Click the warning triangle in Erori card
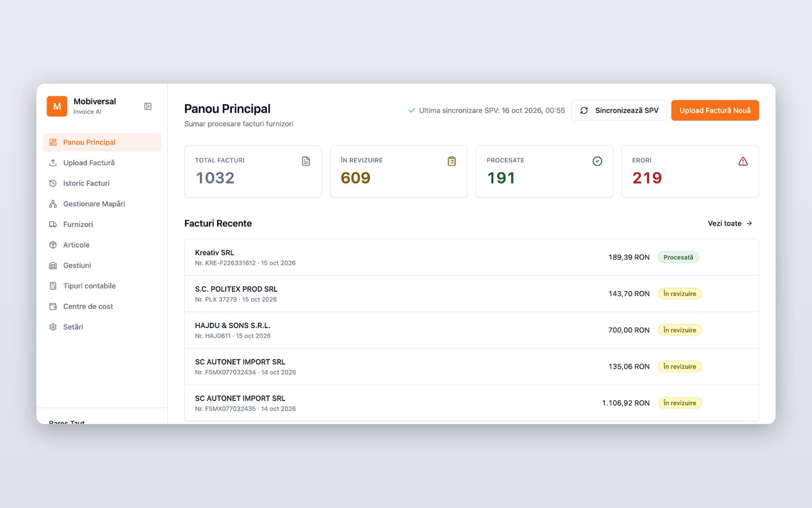 click(x=743, y=161)
